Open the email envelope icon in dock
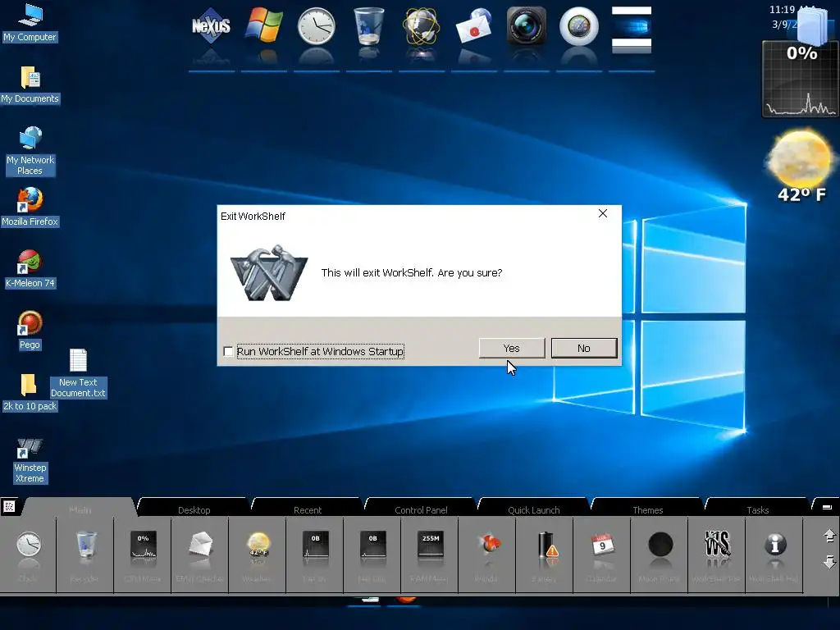840x630 pixels. coord(474,25)
